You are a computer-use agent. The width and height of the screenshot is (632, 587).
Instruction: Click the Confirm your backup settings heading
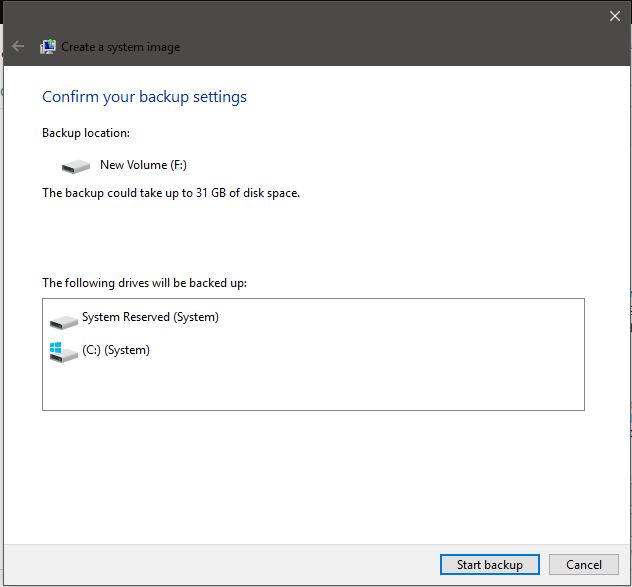point(144,97)
